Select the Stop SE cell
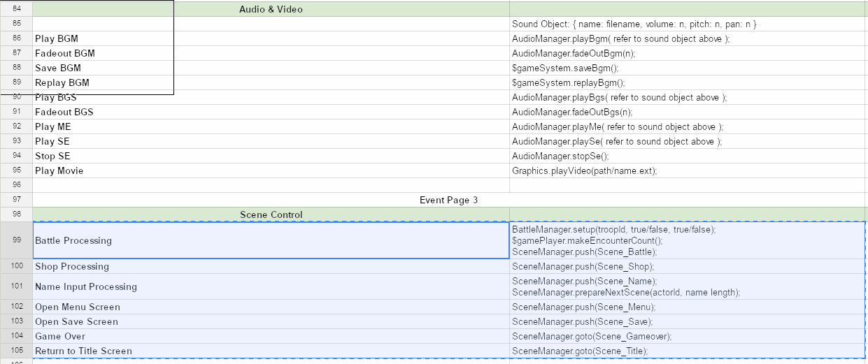 coord(271,156)
